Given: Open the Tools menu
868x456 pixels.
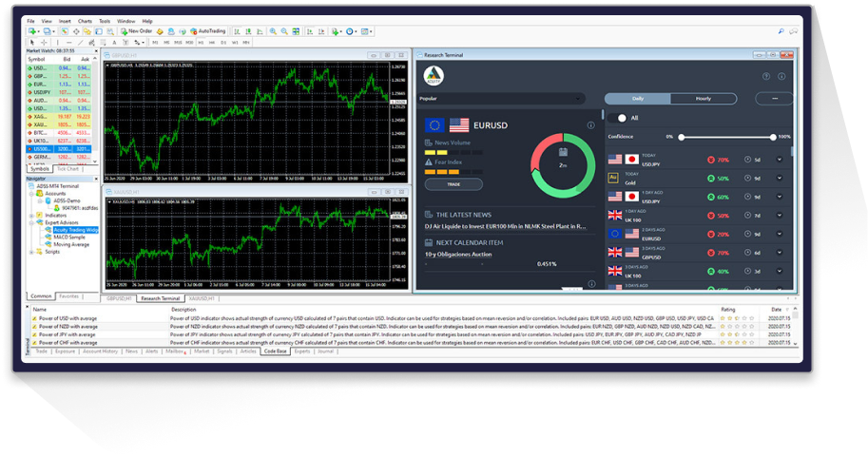Looking at the screenshot, I should point(105,21).
